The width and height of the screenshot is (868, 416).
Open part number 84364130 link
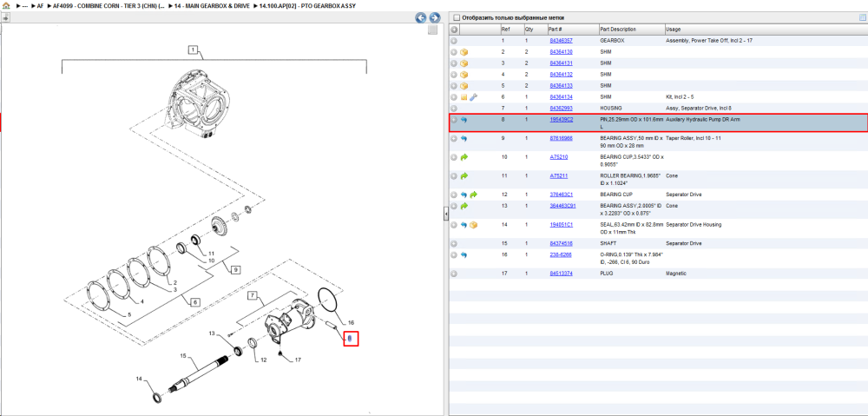[561, 52]
